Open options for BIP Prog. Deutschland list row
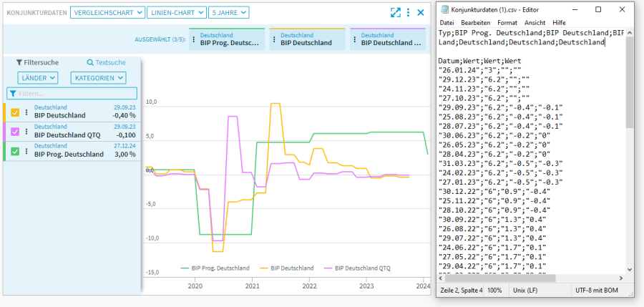This screenshot has width=644, height=307. pyautogui.click(x=26, y=150)
